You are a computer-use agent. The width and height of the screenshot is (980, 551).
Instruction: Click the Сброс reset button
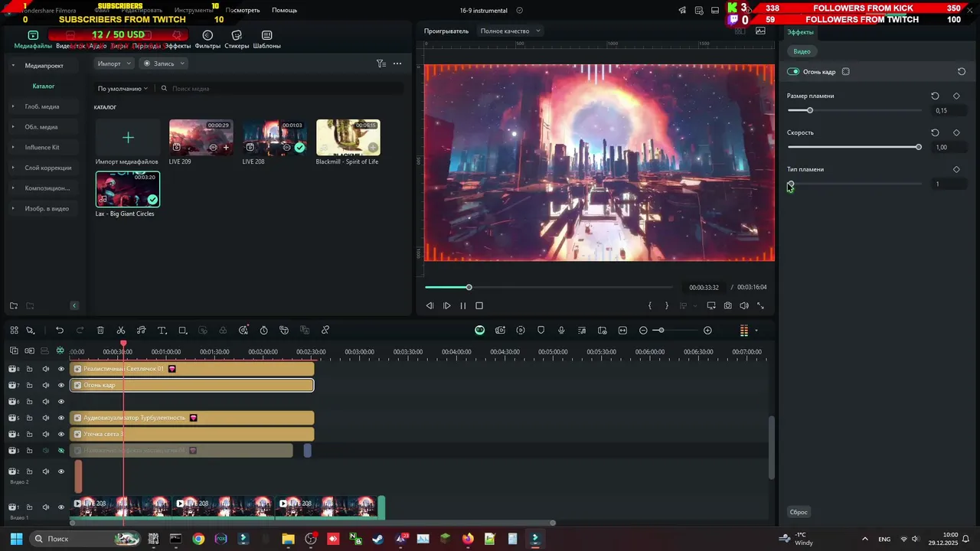799,512
